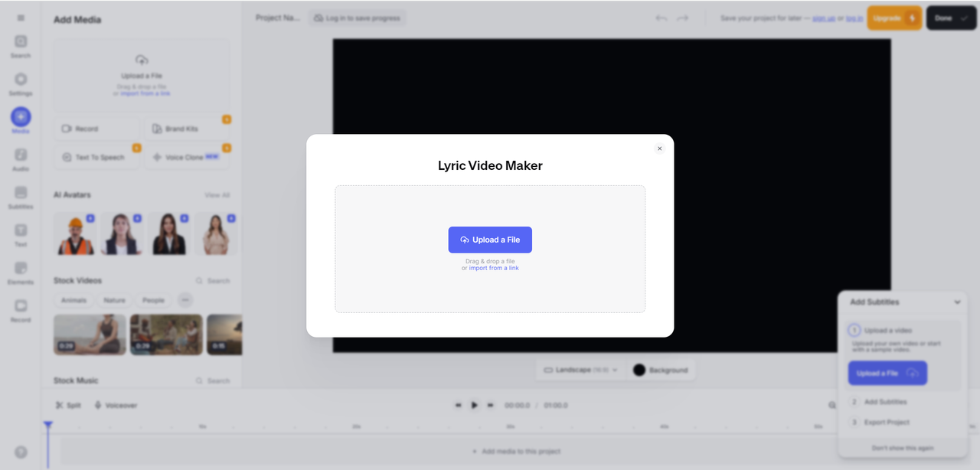980x470 pixels.
Task: Open the Settings sidebar tool
Action: click(21, 83)
